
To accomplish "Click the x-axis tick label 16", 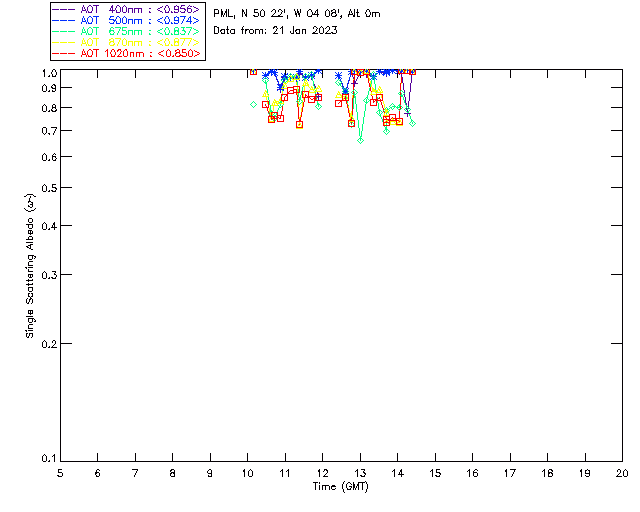I will click(472, 474).
